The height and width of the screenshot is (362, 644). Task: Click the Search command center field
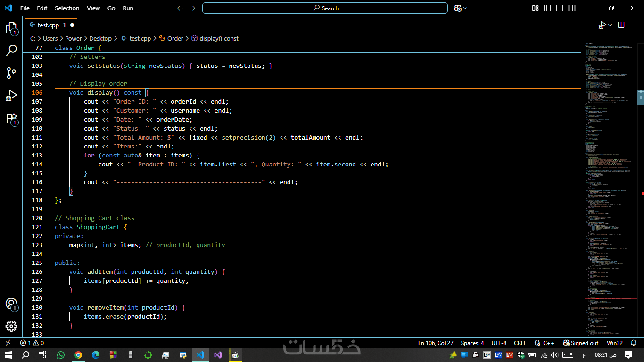[x=325, y=8]
